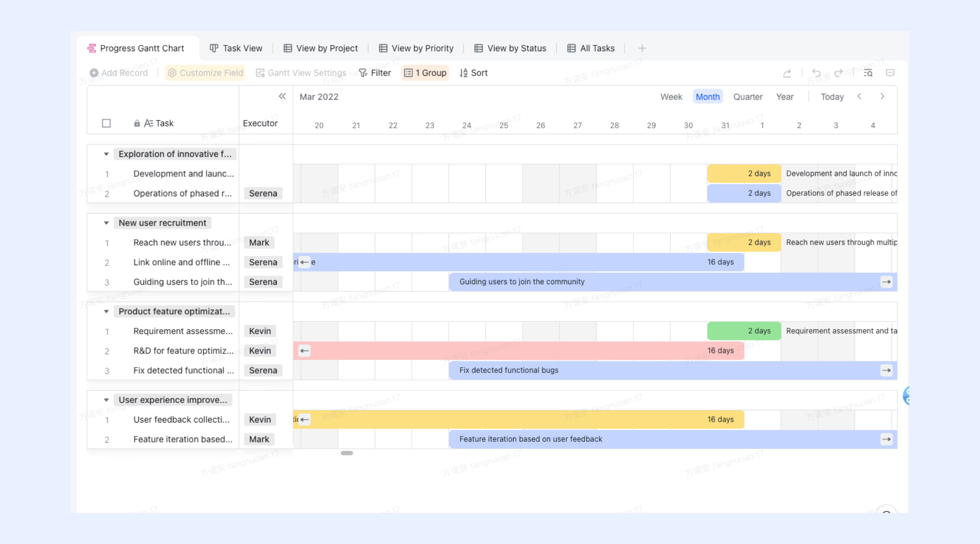
Task: Click the undo arrow icon
Action: pos(816,73)
